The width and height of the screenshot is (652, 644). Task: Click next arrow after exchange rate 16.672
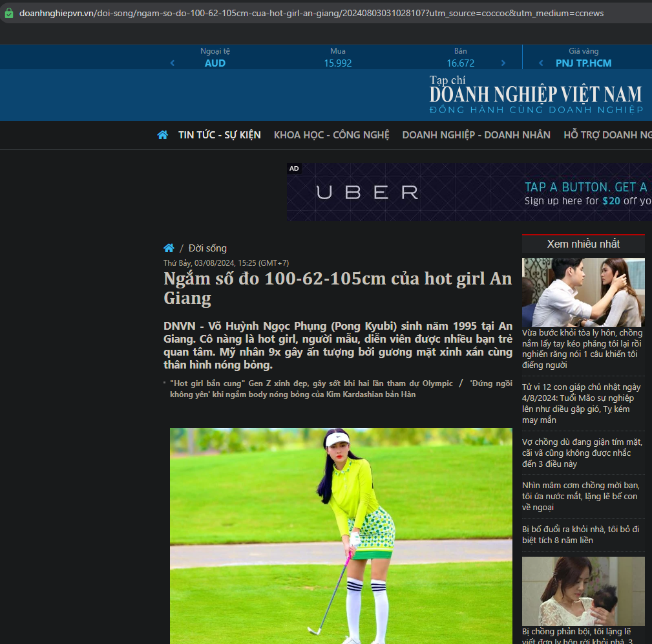(x=503, y=63)
